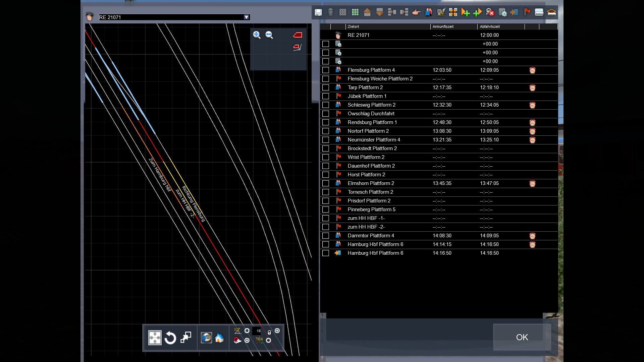Tick the Neumünster Plattform 4 checkbox
Image resolution: width=644 pixels, height=362 pixels.
click(x=325, y=140)
